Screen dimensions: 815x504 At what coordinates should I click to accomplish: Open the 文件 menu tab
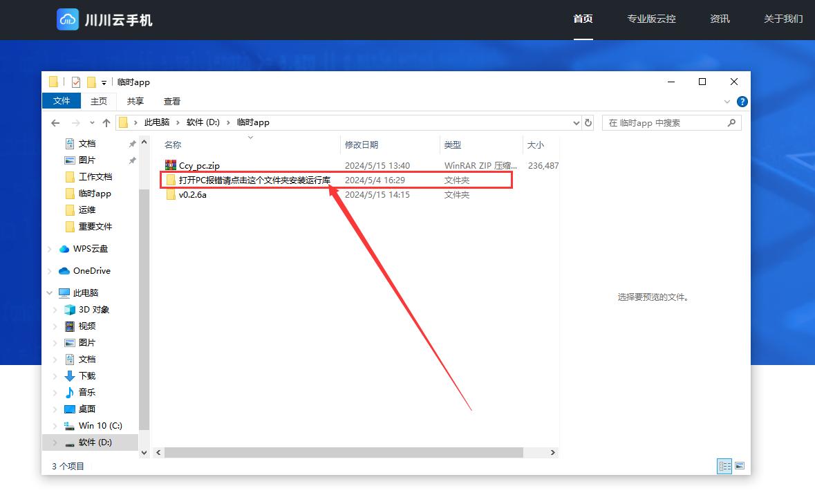pyautogui.click(x=62, y=101)
